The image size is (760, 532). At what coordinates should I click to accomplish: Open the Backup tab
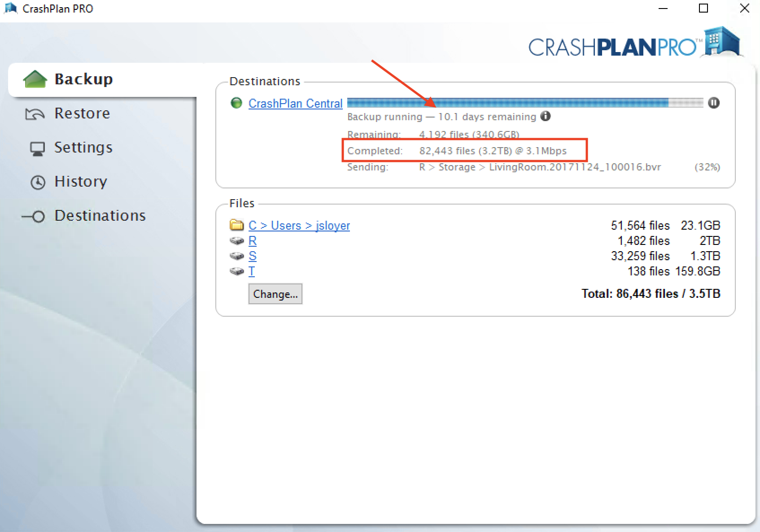(102, 79)
